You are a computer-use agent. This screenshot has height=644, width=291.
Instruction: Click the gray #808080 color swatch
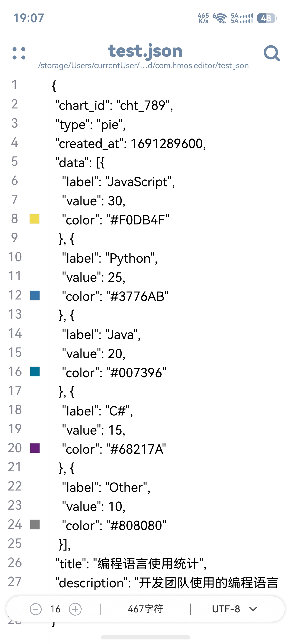[35, 524]
